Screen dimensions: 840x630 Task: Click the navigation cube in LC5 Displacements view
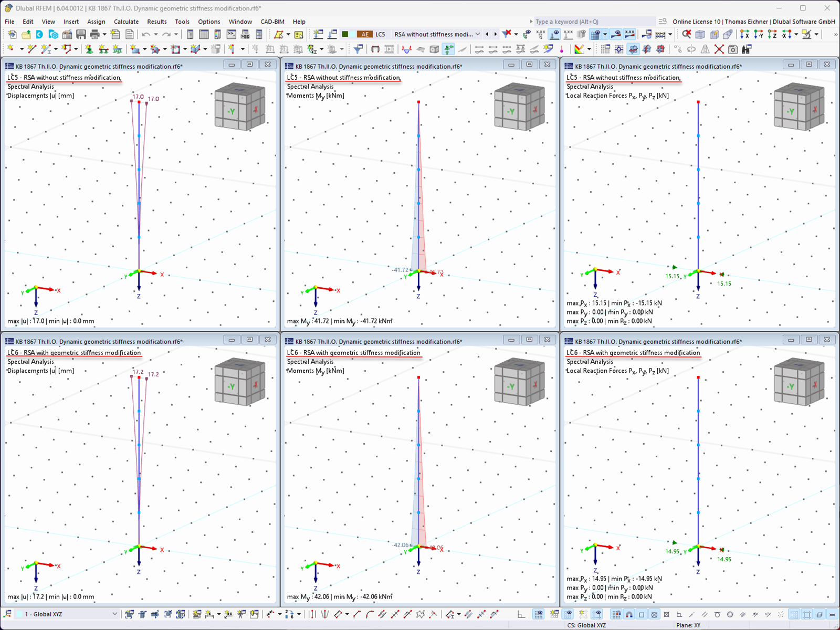(240, 107)
